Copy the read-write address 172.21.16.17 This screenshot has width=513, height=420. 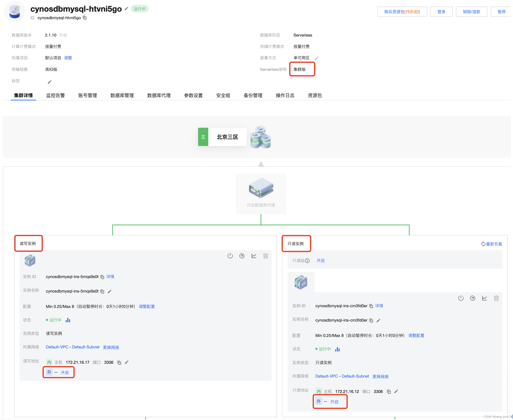(x=119, y=362)
